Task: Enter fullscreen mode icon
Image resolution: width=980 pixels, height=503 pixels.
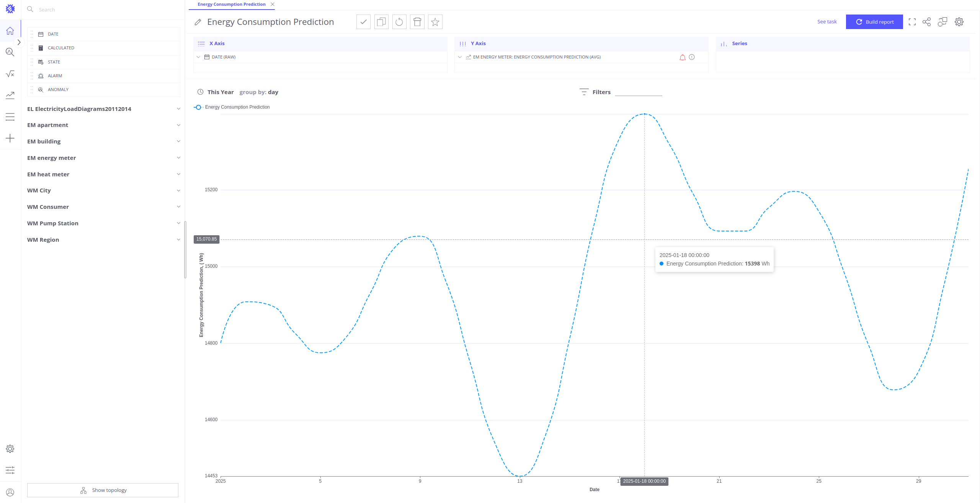Action: 912,22
